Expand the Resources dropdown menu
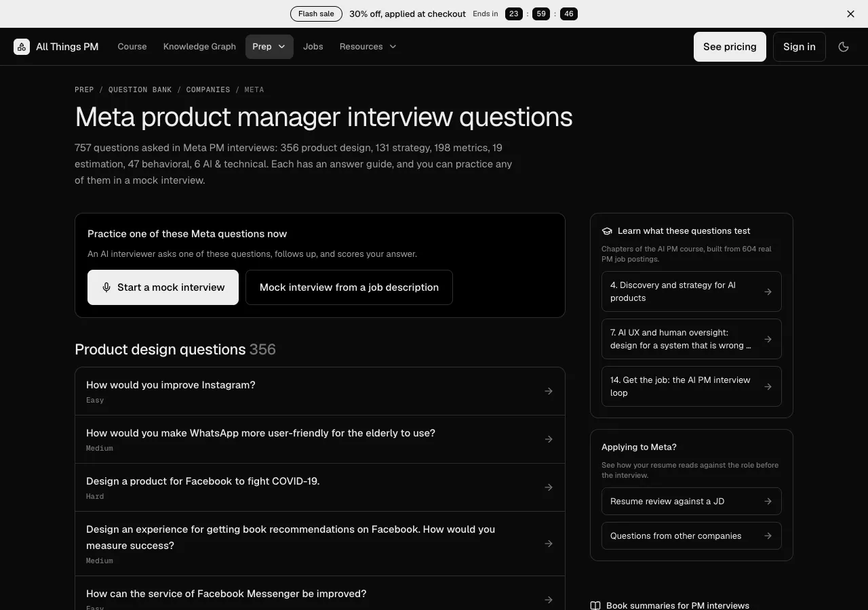 368,47
